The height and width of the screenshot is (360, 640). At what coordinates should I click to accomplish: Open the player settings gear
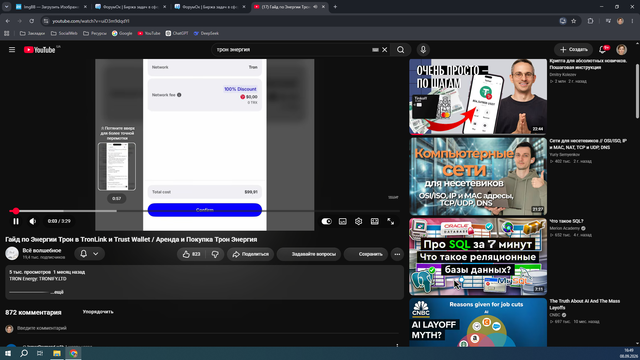[x=358, y=221]
